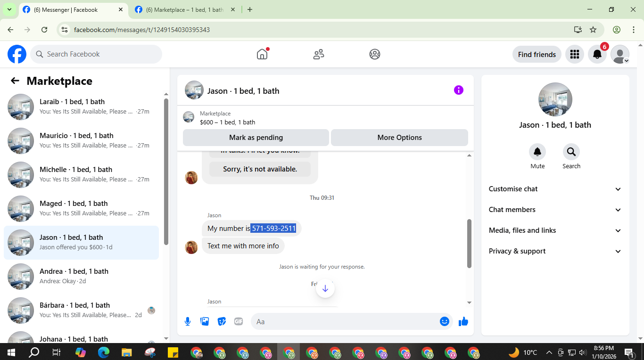Image resolution: width=644 pixels, height=360 pixels.
Task: Open conversation information purple icon
Action: (x=459, y=90)
